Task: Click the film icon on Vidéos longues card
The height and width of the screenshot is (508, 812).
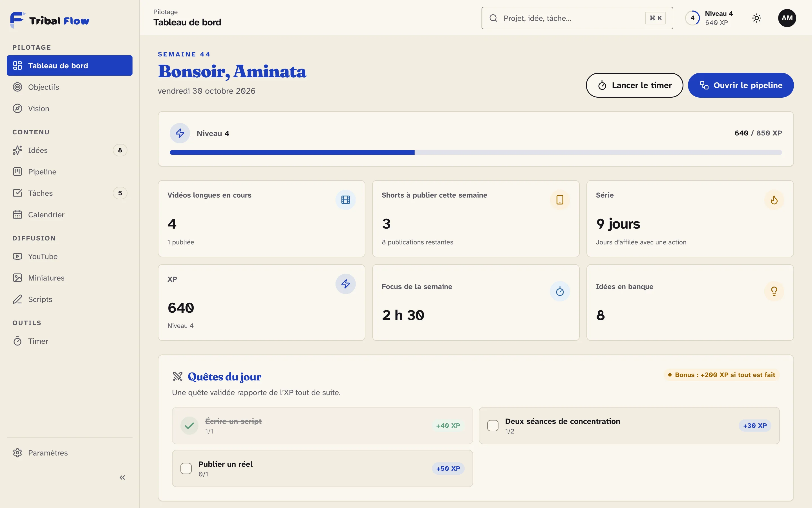Action: click(346, 200)
